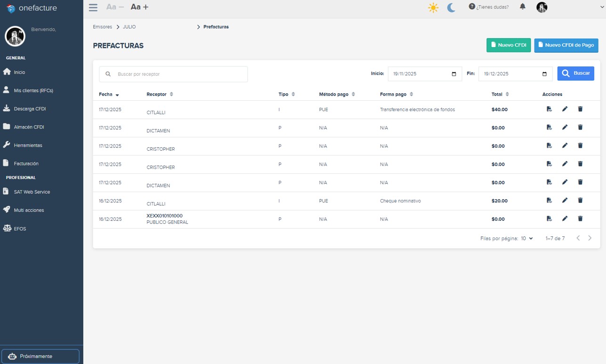The height and width of the screenshot is (364, 606).
Task: Open the EFOS tool in the sidebar
Action: pyautogui.click(x=20, y=228)
